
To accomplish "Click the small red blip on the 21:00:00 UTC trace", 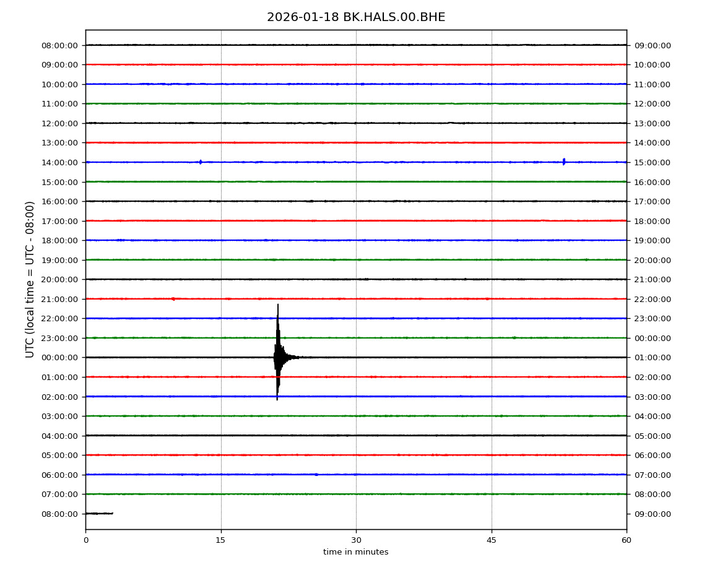I will (173, 299).
